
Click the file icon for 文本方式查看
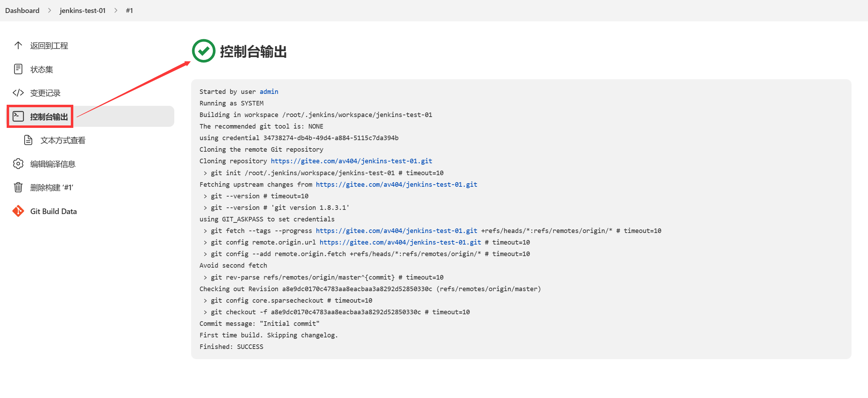(x=28, y=140)
